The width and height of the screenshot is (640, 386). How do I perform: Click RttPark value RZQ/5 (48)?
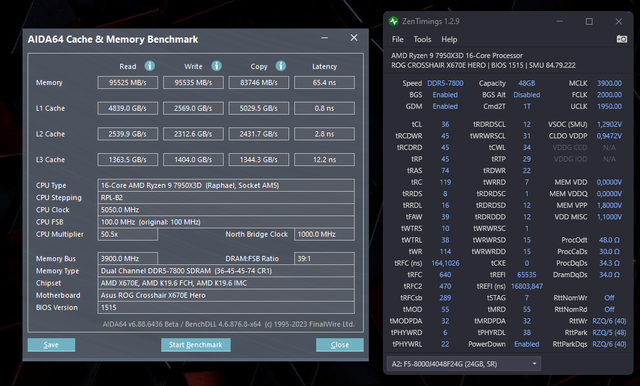609,333
